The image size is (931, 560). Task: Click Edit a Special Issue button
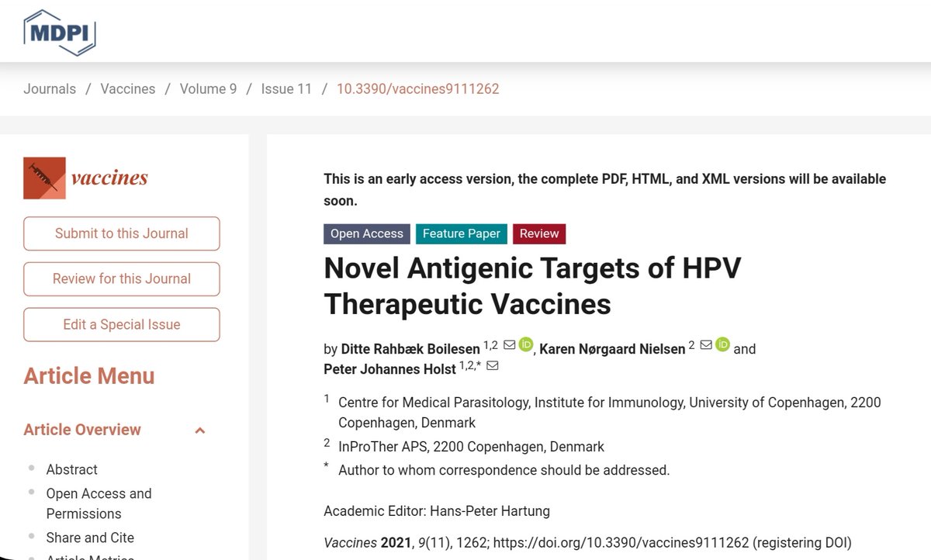(122, 324)
